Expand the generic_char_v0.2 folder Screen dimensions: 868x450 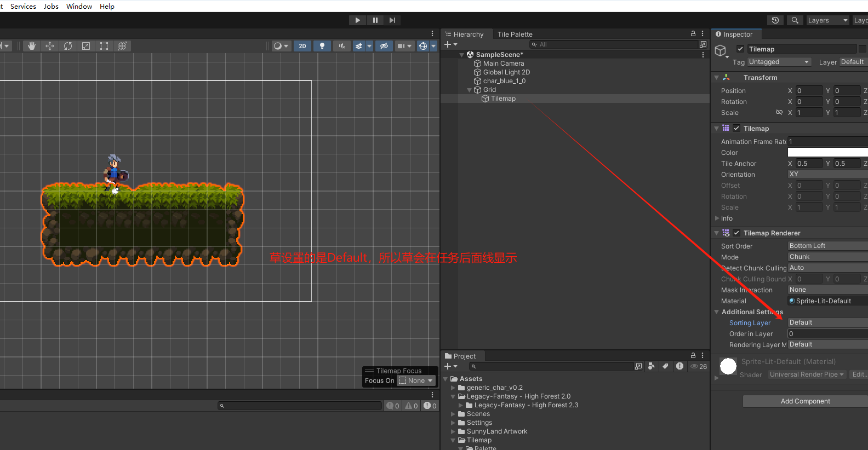[x=453, y=388]
